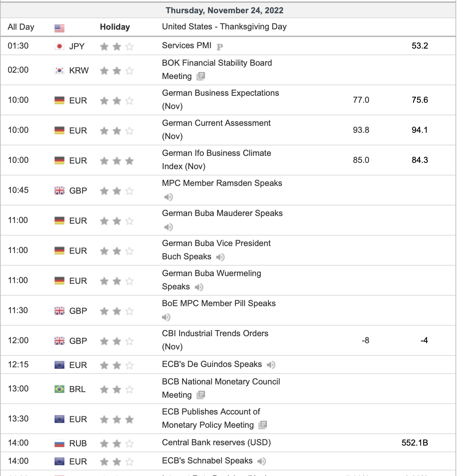
Task: Click speaker icon for BoE Pill Speaks
Action: (x=166, y=317)
